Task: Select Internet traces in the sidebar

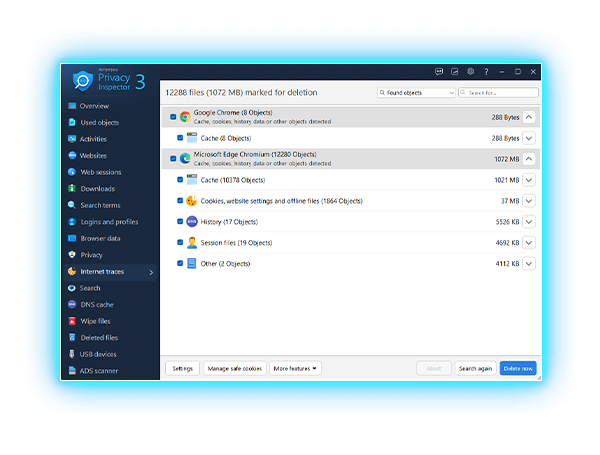Action: 101,271
